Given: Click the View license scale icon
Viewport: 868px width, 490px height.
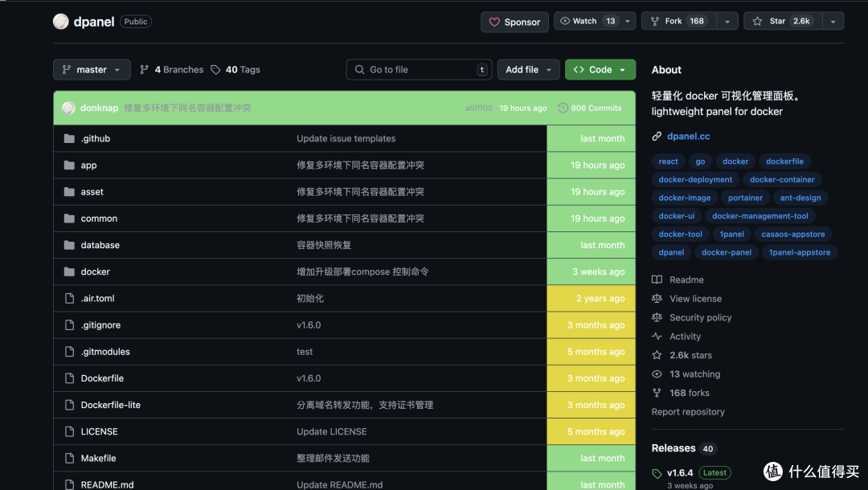Looking at the screenshot, I should coord(657,298).
